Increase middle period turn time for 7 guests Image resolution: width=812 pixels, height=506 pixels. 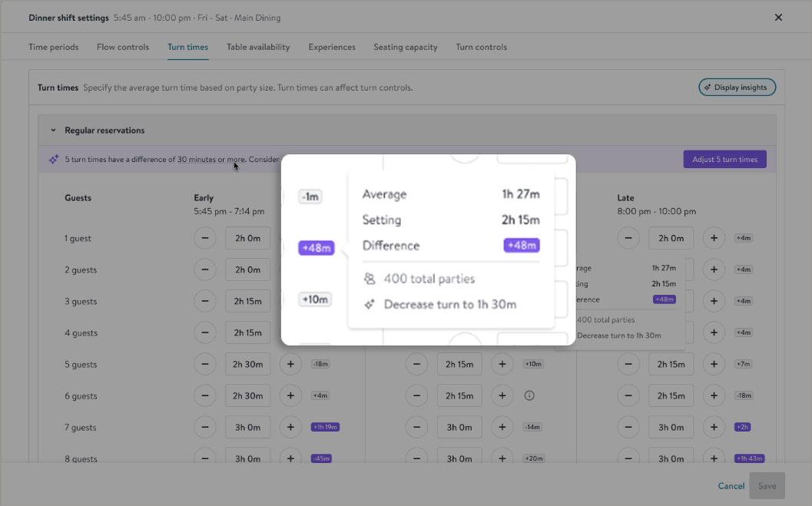[502, 428]
